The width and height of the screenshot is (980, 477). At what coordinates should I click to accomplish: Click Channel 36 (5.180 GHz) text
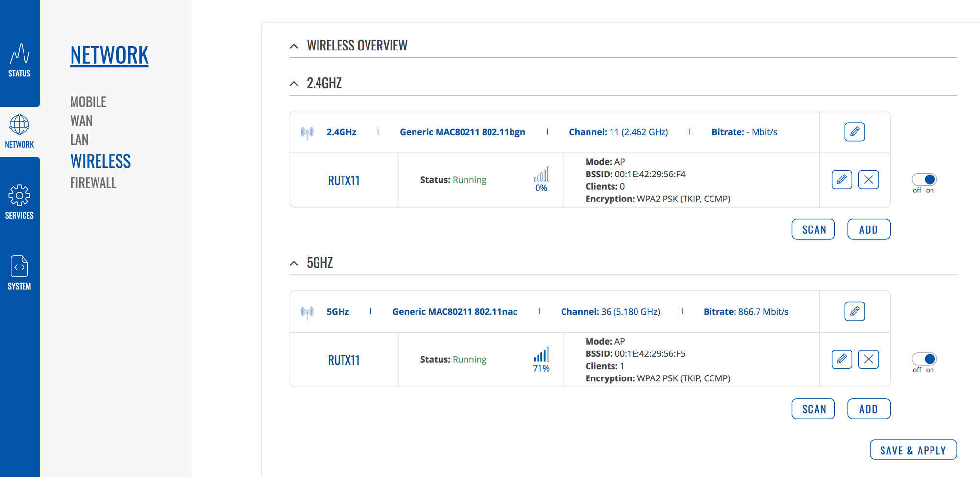pyautogui.click(x=611, y=312)
